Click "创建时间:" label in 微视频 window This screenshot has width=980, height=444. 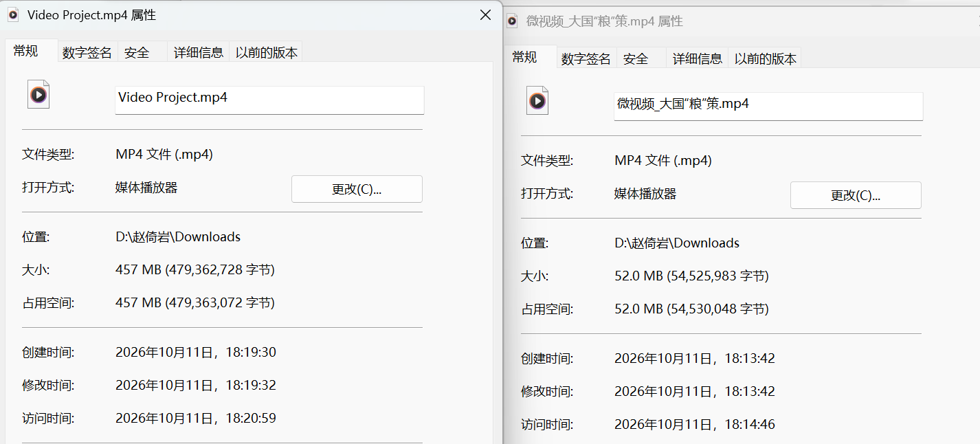tap(547, 359)
